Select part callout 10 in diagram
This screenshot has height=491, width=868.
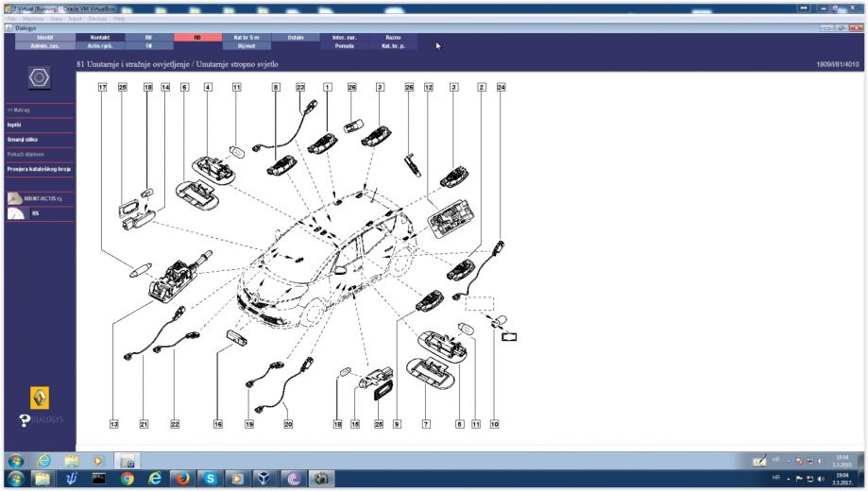(x=494, y=424)
